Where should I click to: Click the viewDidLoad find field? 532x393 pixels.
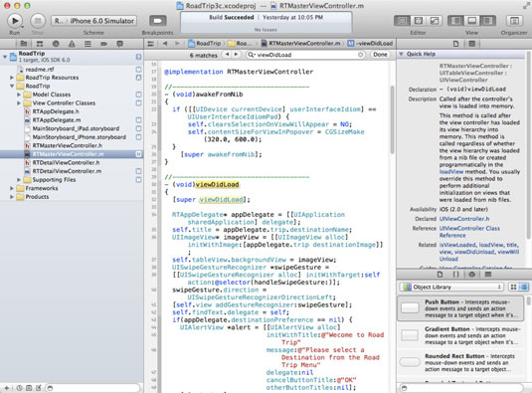pyautogui.click(x=306, y=55)
